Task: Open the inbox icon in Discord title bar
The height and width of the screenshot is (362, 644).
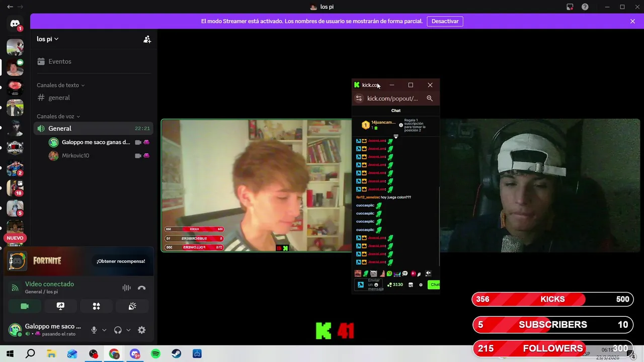Action: (x=570, y=7)
